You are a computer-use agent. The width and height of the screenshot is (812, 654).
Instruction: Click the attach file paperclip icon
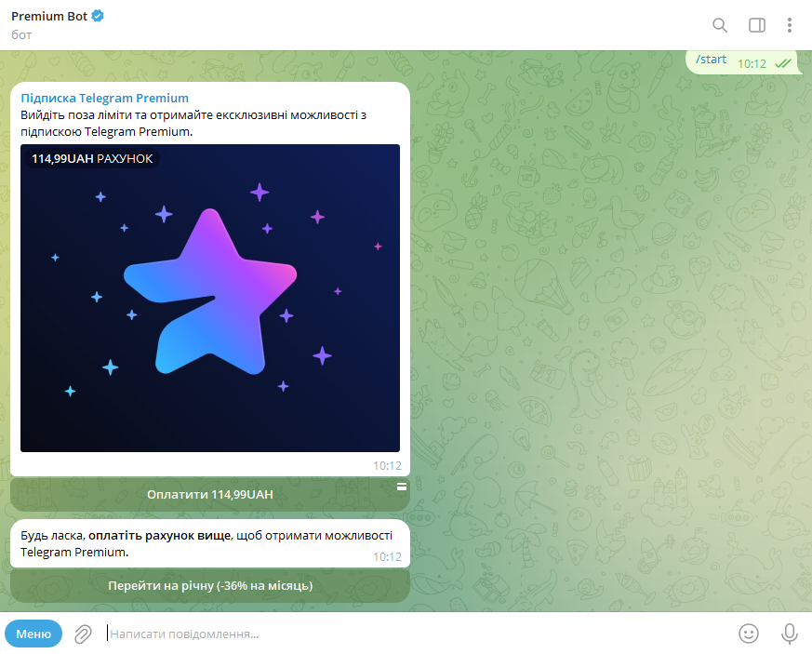tap(83, 634)
